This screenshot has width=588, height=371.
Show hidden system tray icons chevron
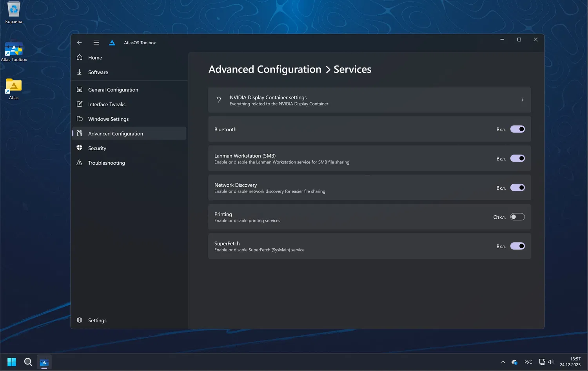pos(503,362)
